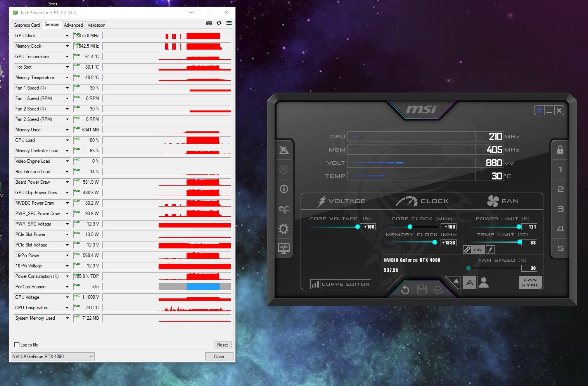
Task: Click the profile lock padlock icon
Action: click(560, 150)
